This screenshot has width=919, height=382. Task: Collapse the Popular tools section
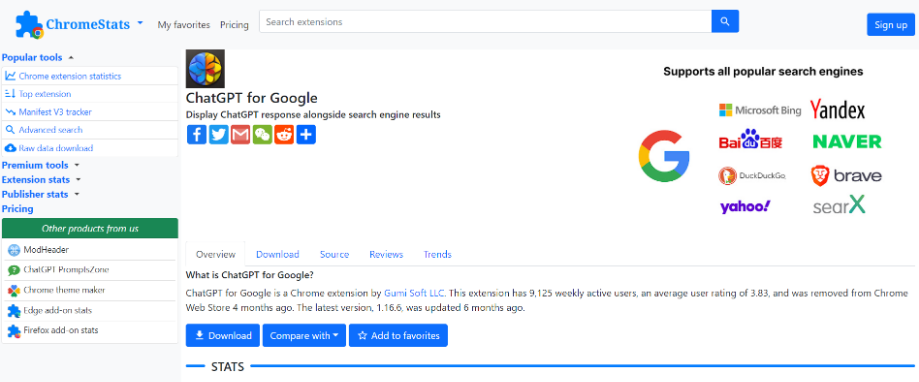[x=38, y=57]
